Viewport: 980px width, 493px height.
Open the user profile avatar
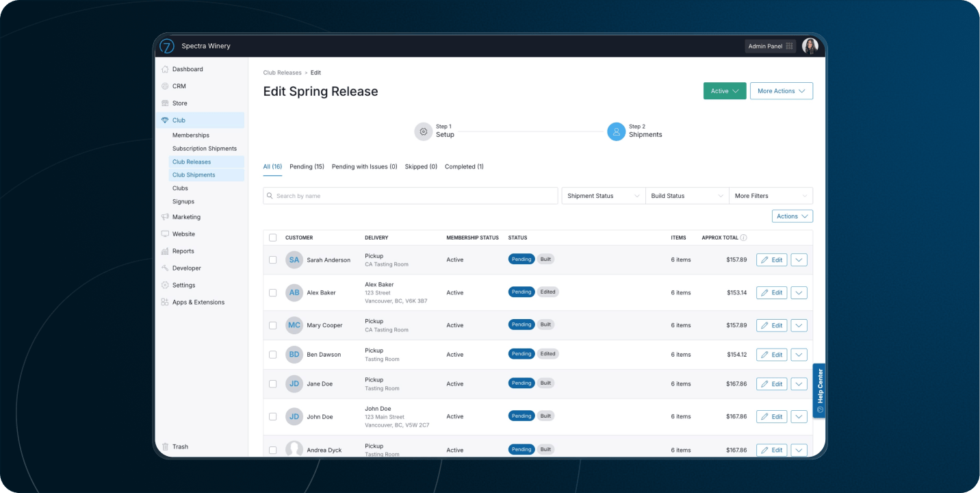[810, 46]
